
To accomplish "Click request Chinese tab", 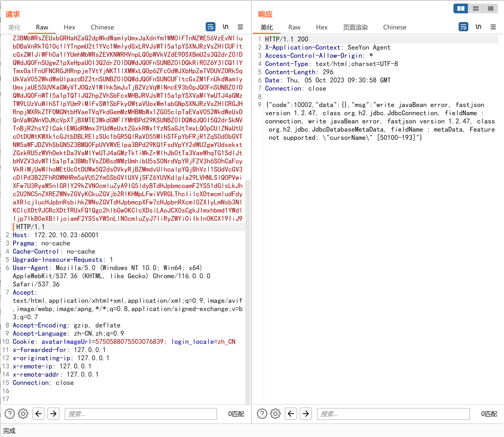I will (x=102, y=27).
